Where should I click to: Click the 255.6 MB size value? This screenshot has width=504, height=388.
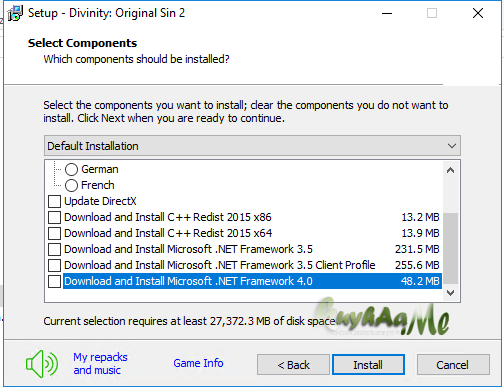click(x=417, y=265)
